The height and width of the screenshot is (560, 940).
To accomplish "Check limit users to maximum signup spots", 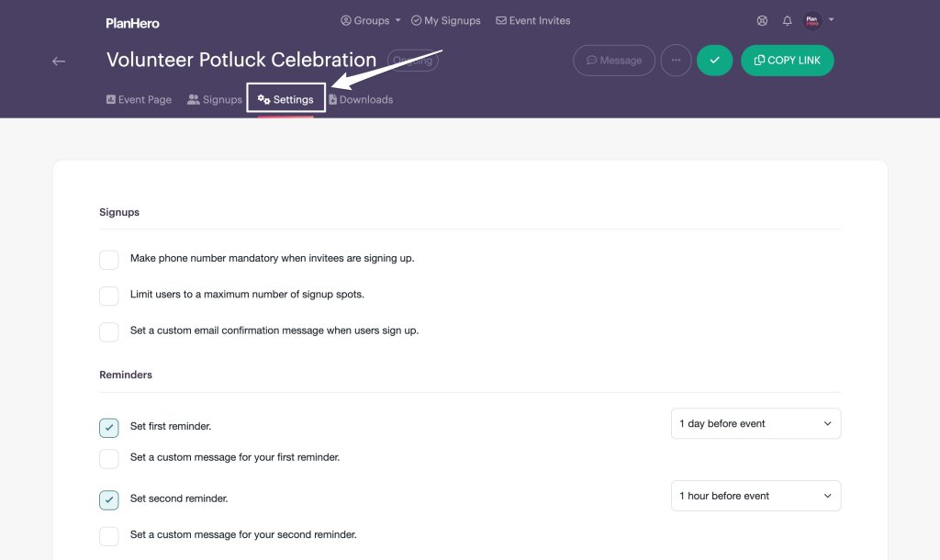I will pyautogui.click(x=109, y=296).
